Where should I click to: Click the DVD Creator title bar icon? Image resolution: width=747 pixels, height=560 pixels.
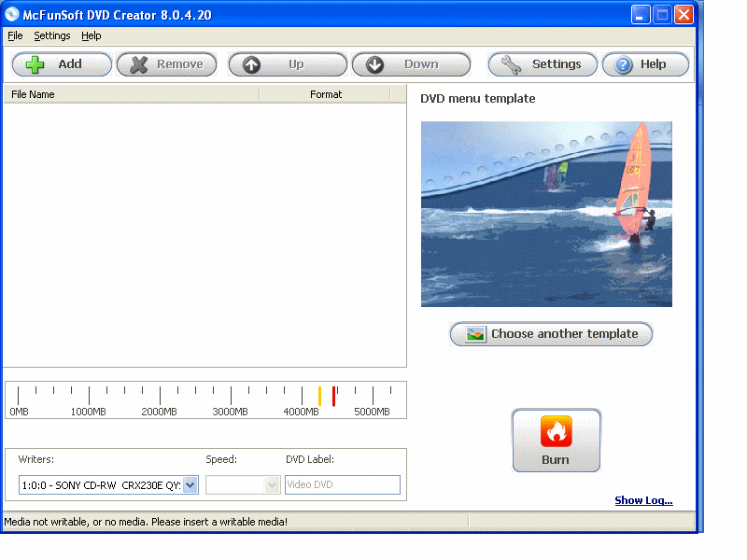pyautogui.click(x=12, y=14)
